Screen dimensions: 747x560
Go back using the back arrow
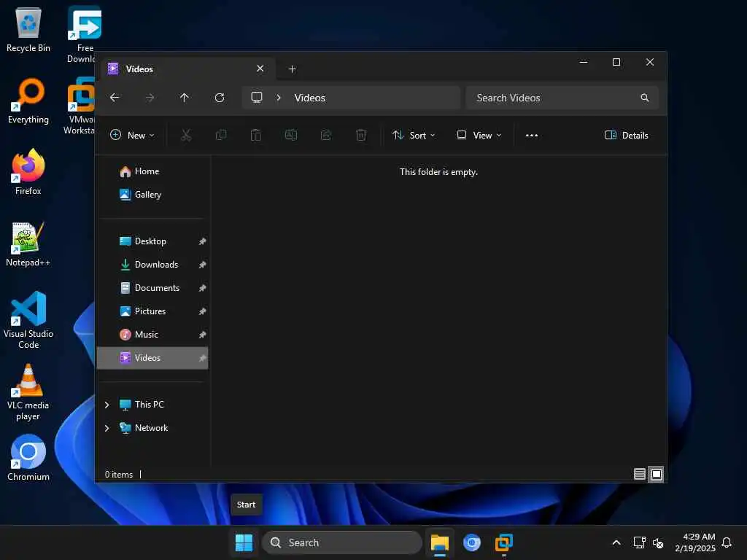(115, 98)
